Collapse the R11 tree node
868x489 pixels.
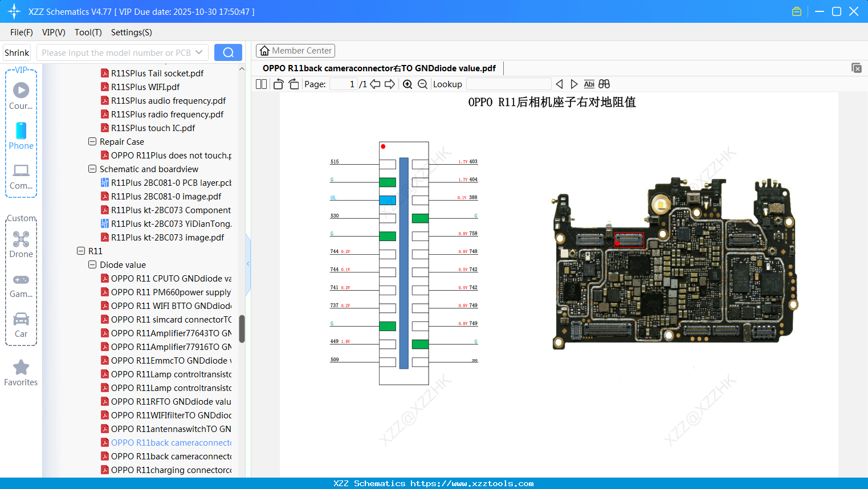pos(81,251)
